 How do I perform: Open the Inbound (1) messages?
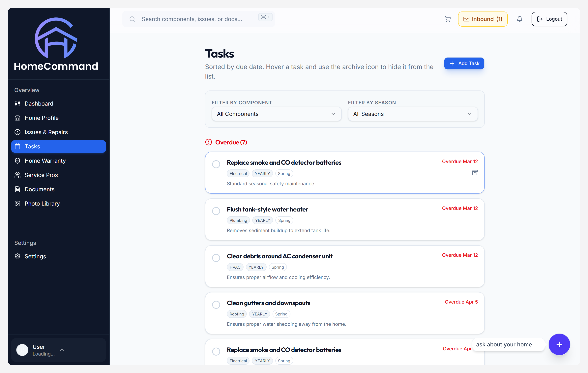click(483, 19)
